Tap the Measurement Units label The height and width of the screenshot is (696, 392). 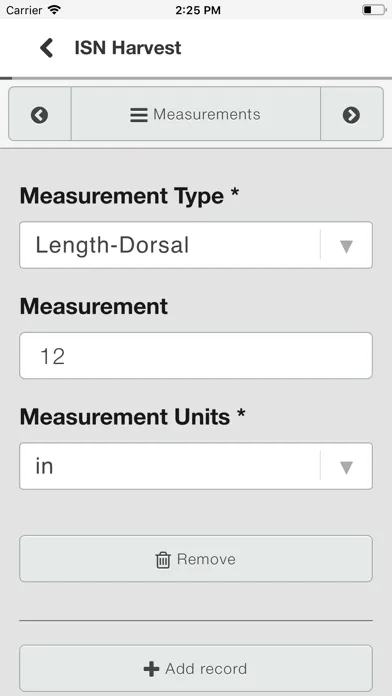tap(133, 417)
